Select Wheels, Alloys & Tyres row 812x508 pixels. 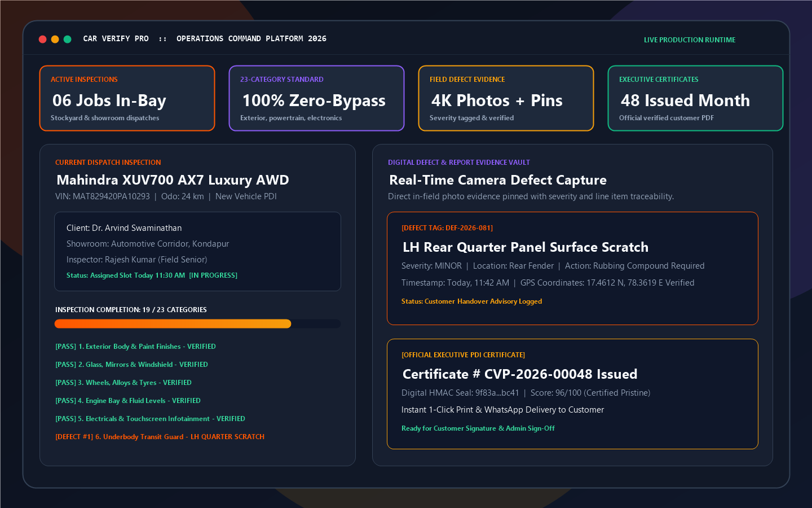tap(123, 383)
